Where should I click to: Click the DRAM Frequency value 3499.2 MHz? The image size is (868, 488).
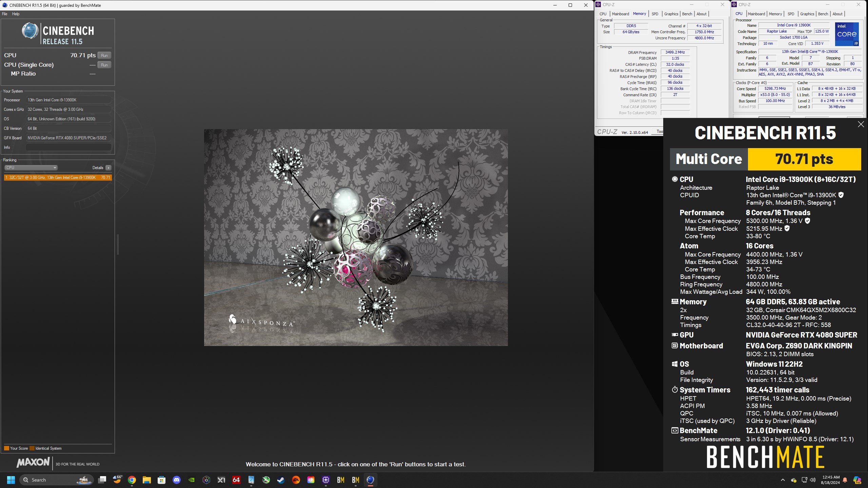675,52
